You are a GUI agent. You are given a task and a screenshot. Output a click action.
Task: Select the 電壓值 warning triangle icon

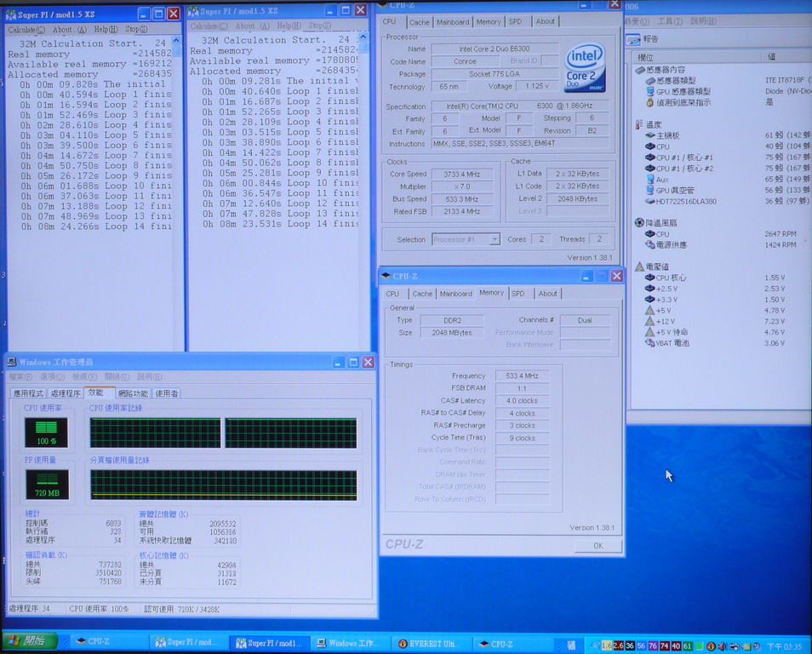[639, 267]
